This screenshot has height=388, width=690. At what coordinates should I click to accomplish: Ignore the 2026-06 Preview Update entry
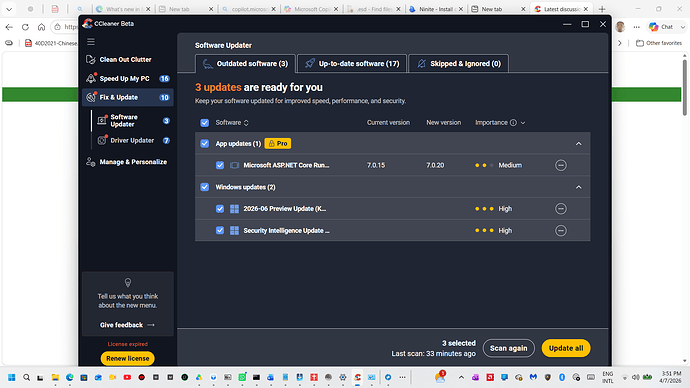pyautogui.click(x=561, y=209)
